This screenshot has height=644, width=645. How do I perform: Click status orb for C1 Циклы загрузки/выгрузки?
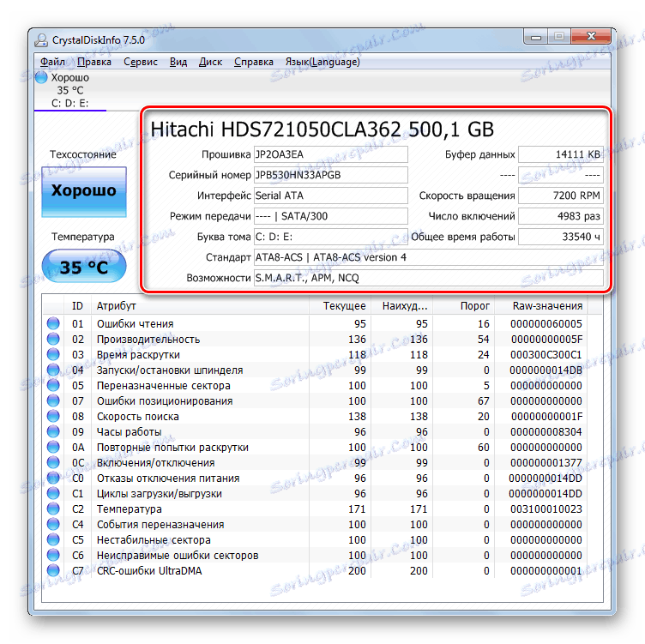pos(53,493)
